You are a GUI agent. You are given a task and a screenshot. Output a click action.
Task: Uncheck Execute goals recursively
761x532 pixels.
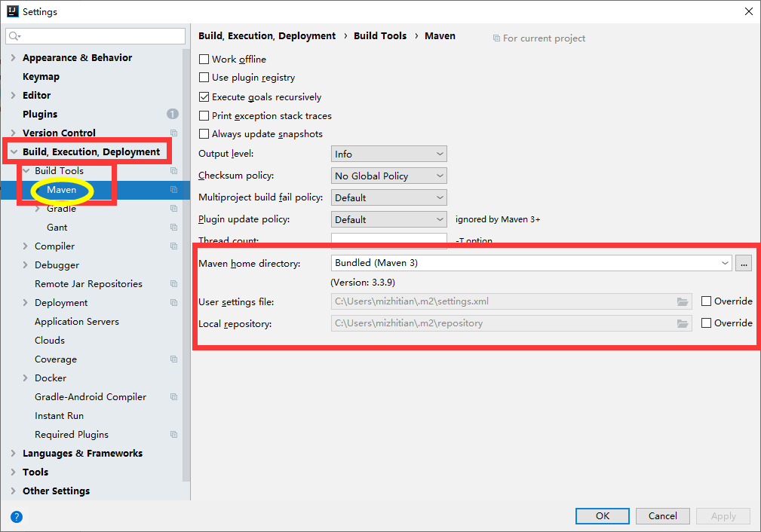coord(204,97)
